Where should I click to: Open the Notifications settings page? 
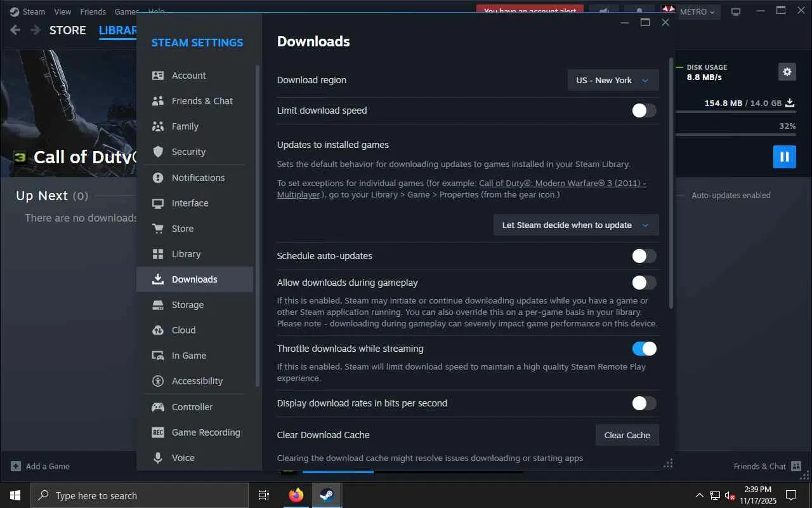click(195, 178)
